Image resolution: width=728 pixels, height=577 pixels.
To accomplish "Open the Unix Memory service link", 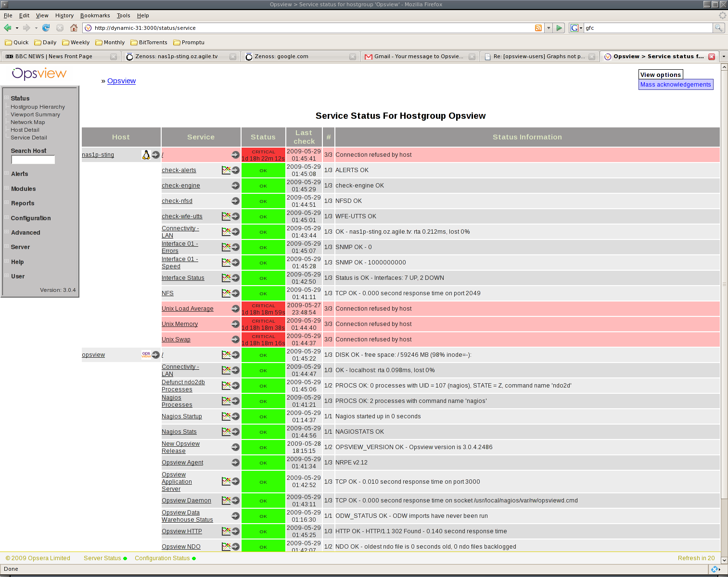I will 180,324.
